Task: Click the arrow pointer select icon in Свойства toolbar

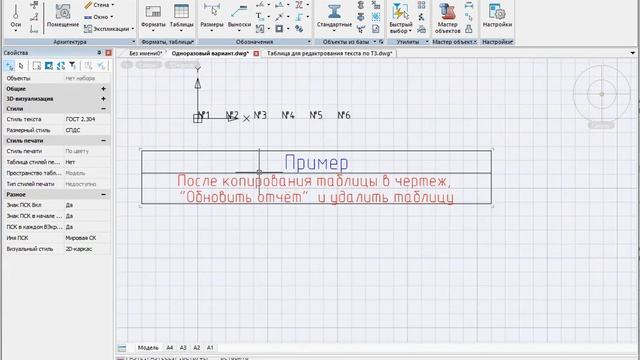Action: click(21, 66)
